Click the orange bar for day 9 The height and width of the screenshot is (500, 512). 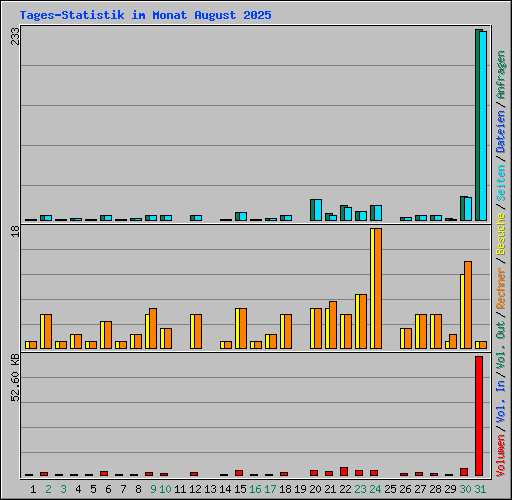[153, 328]
